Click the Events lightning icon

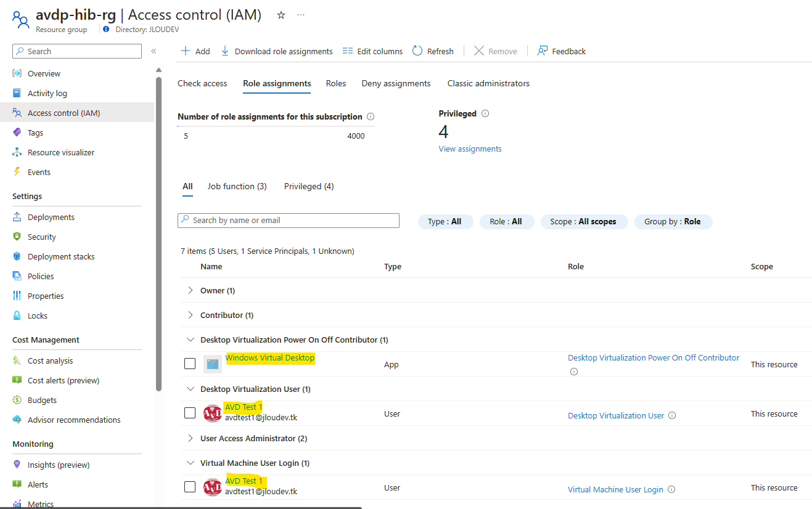point(17,172)
